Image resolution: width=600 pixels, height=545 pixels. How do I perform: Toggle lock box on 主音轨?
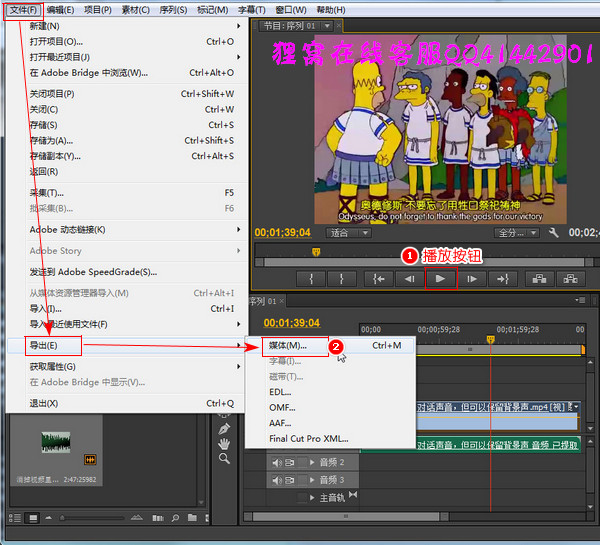[x=302, y=498]
